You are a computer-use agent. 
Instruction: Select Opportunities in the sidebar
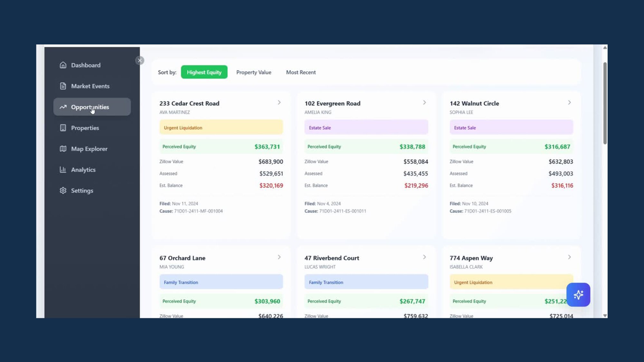tap(92, 107)
